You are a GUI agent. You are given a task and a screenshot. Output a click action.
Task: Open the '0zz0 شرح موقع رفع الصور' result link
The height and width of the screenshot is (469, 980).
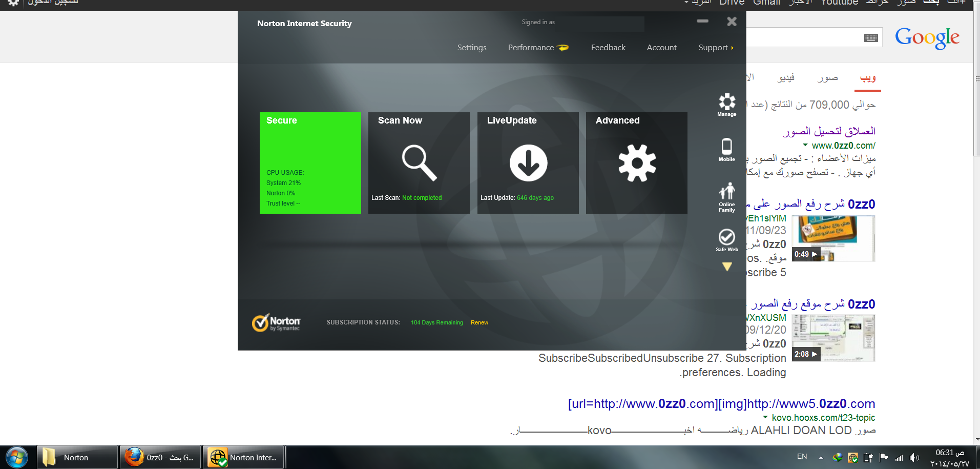814,304
